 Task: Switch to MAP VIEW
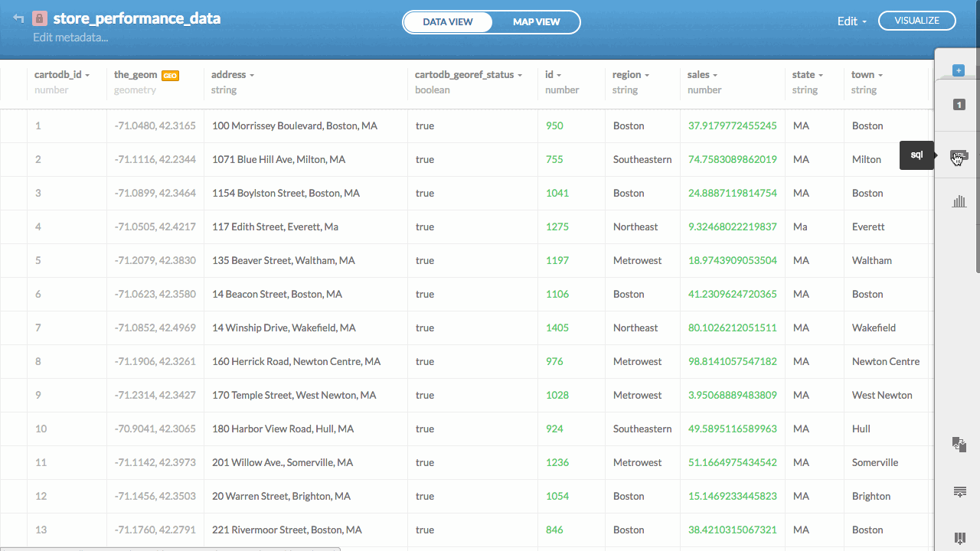coord(536,21)
